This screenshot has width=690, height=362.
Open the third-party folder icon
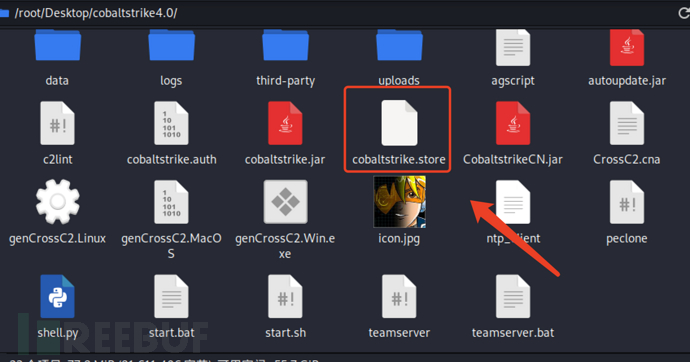coord(285,45)
